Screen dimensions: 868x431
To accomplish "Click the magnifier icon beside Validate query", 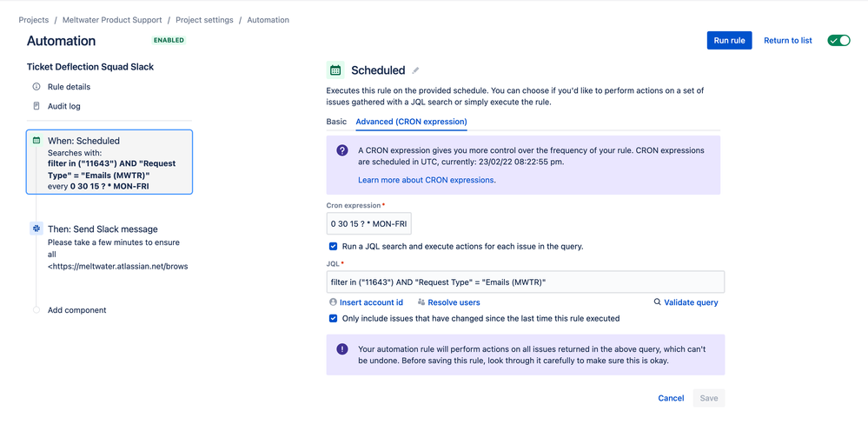I will pyautogui.click(x=657, y=302).
